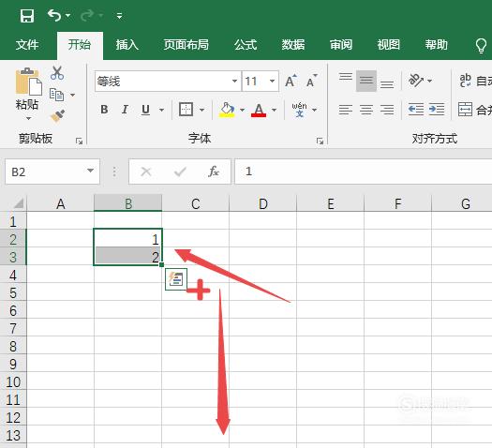Image resolution: width=492 pixels, height=448 pixels.
Task: Switch to the 开始 ribbon tab
Action: click(x=80, y=45)
